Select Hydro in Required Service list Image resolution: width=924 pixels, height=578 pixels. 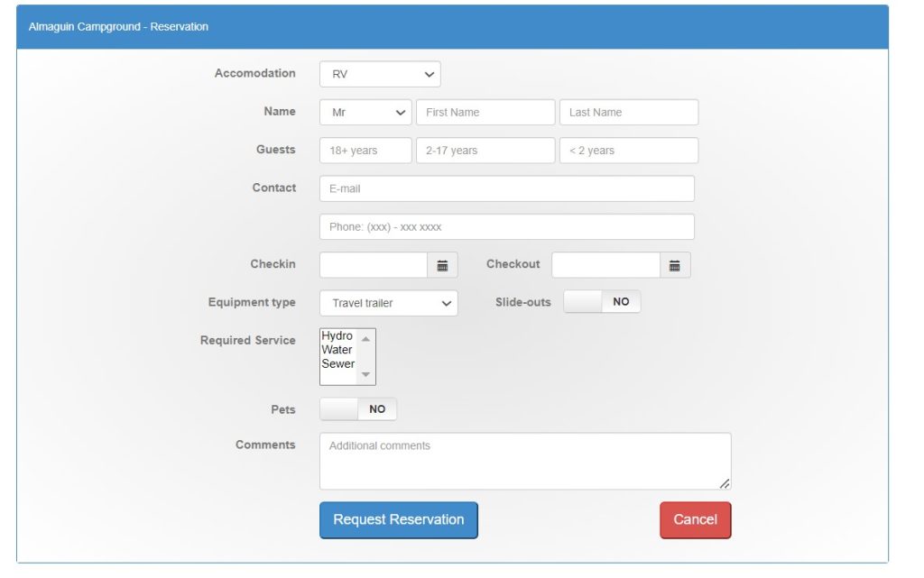pyautogui.click(x=337, y=336)
